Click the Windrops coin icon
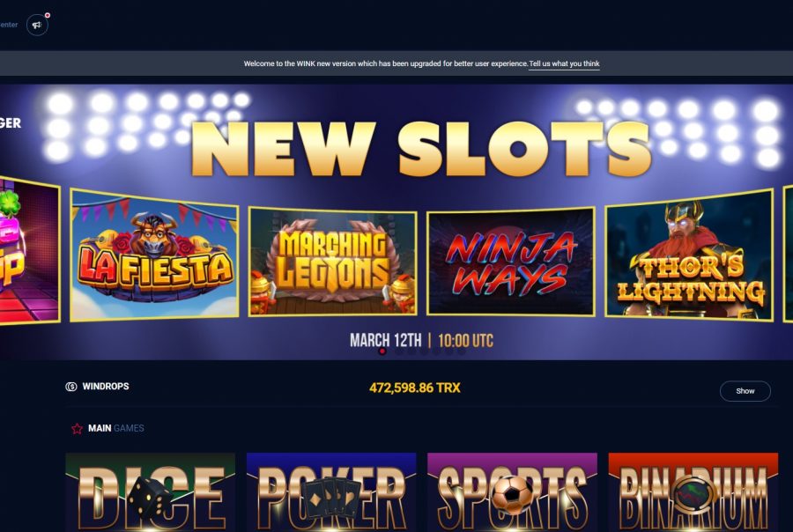The image size is (793, 532). coord(70,387)
